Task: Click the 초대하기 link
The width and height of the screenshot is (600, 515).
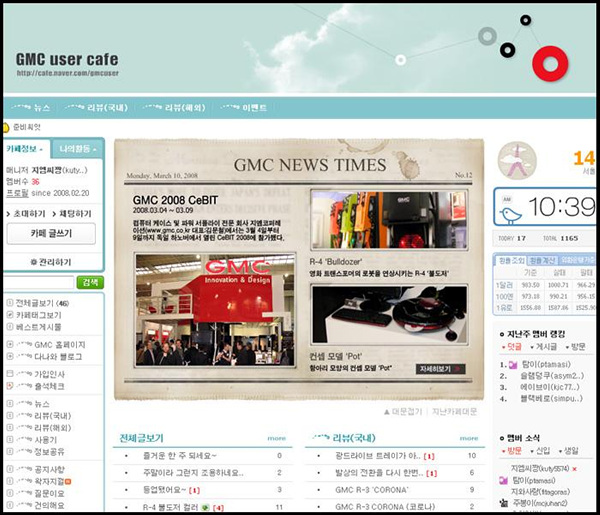Action: [x=26, y=213]
